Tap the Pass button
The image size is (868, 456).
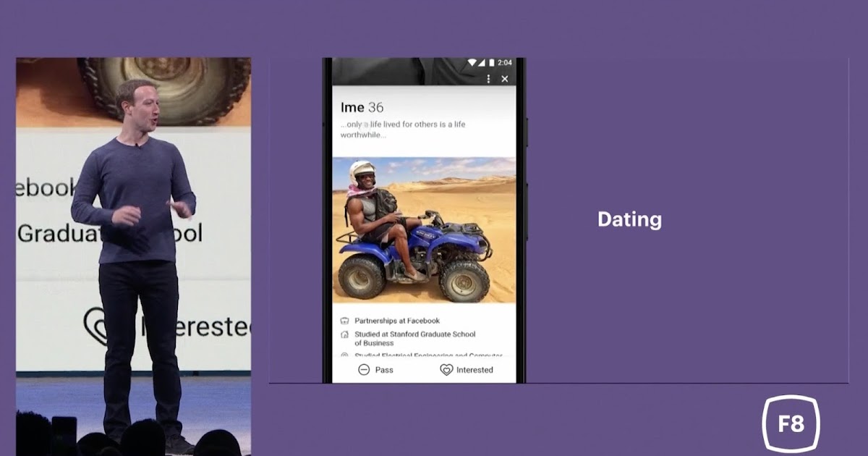click(x=376, y=370)
